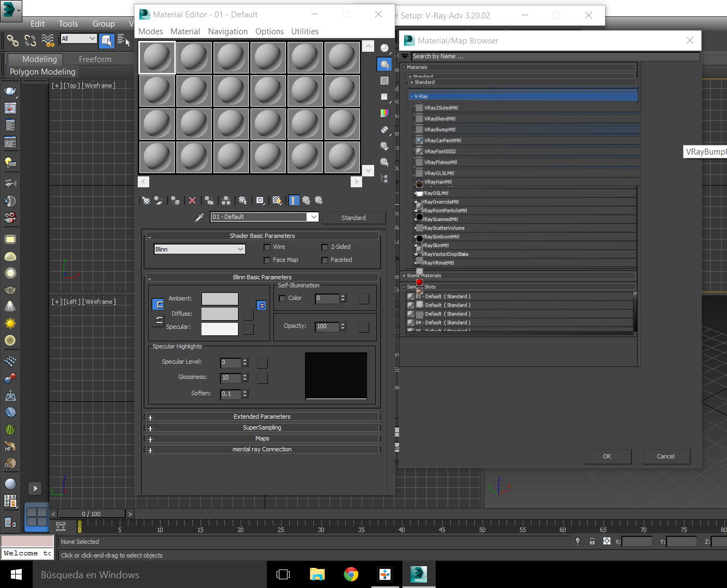Open Google Chrome from the taskbar
The height and width of the screenshot is (588, 727).
click(351, 574)
